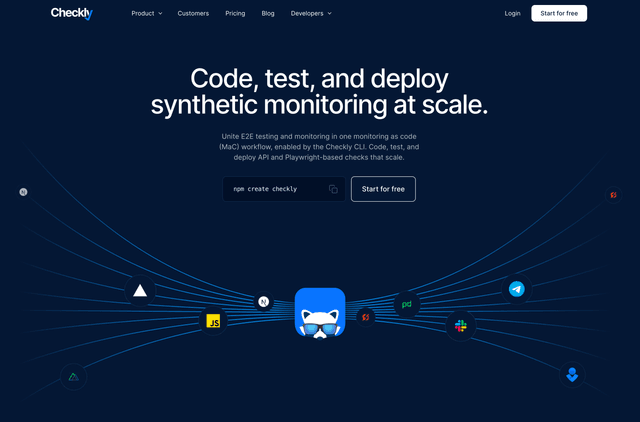Click Start for free below the headline
Screen dimensions: 640x422
(383, 189)
